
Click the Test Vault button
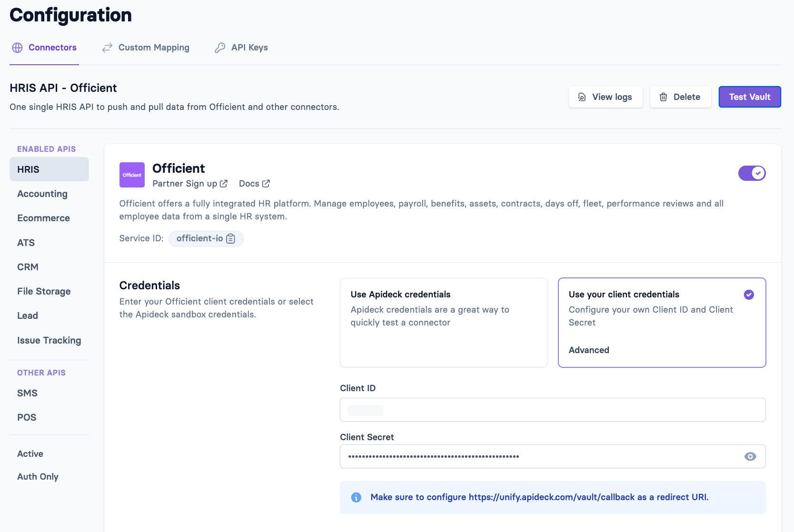[750, 97]
